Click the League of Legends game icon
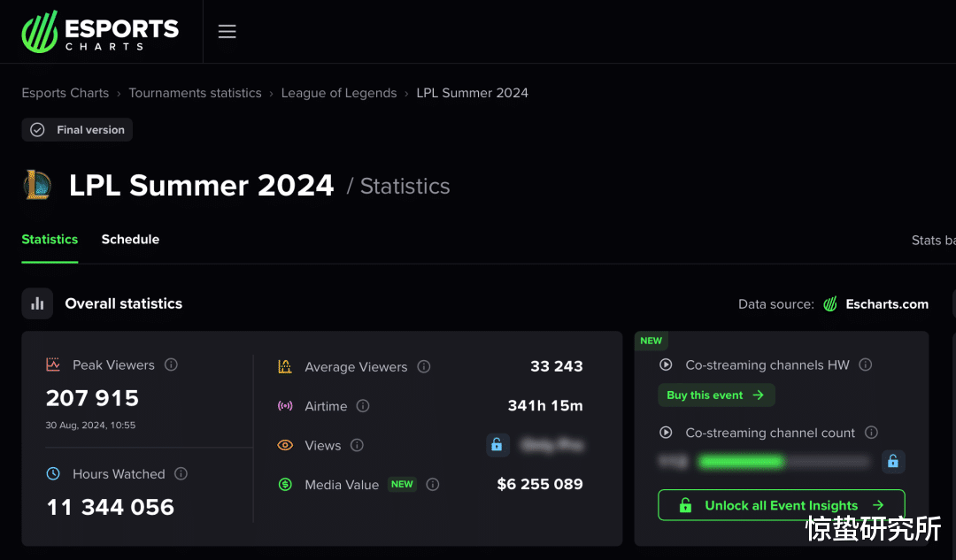The width and height of the screenshot is (956, 560). coord(38,186)
